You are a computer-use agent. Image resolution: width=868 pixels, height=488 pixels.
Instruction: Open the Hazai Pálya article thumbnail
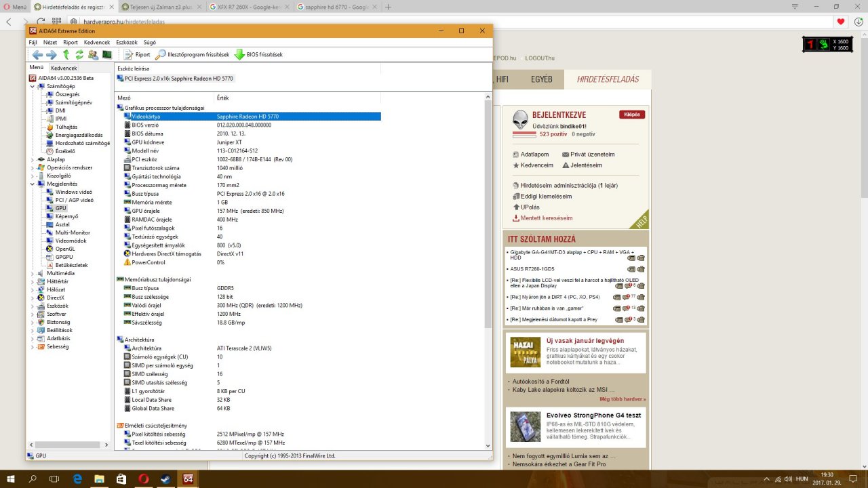pyautogui.click(x=526, y=352)
